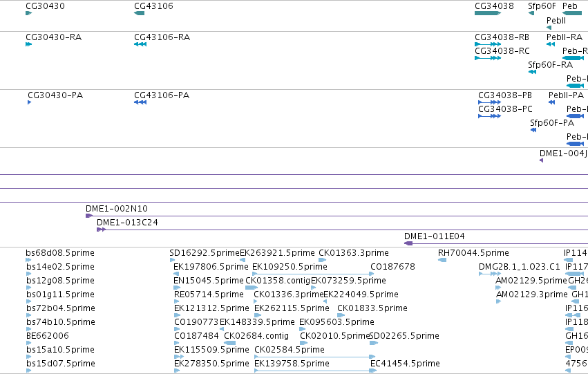Screen dimensions: 588x374
Task: Select EST SD02265.5prime
Action: [x=404, y=336]
